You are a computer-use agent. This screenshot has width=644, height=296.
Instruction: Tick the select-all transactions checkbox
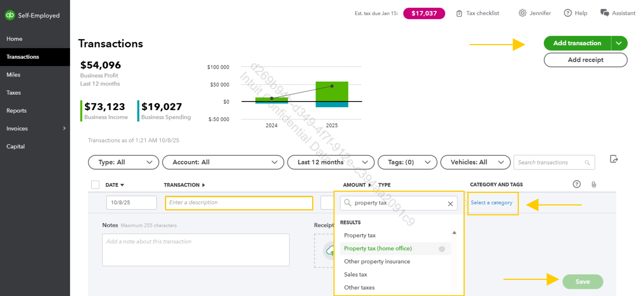95,185
